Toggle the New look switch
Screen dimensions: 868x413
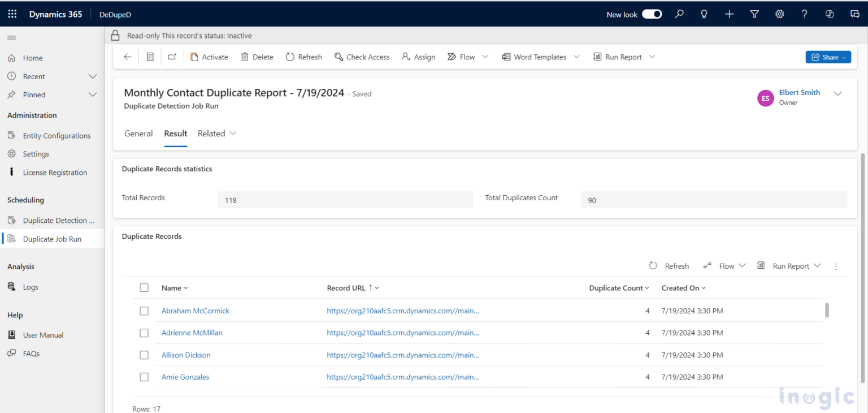pos(652,14)
